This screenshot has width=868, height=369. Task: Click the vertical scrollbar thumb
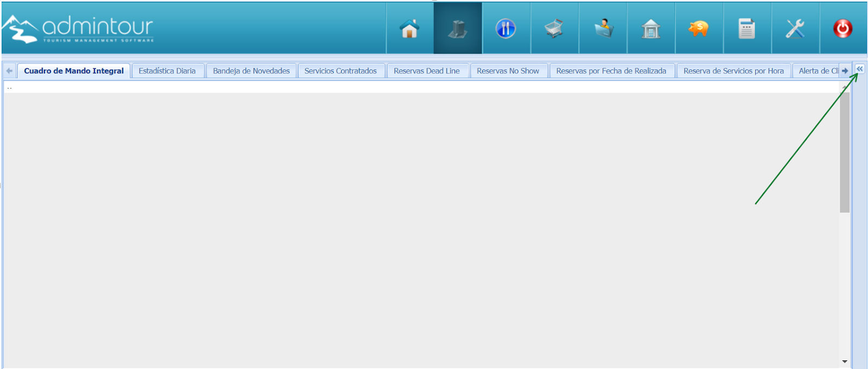[x=845, y=152]
